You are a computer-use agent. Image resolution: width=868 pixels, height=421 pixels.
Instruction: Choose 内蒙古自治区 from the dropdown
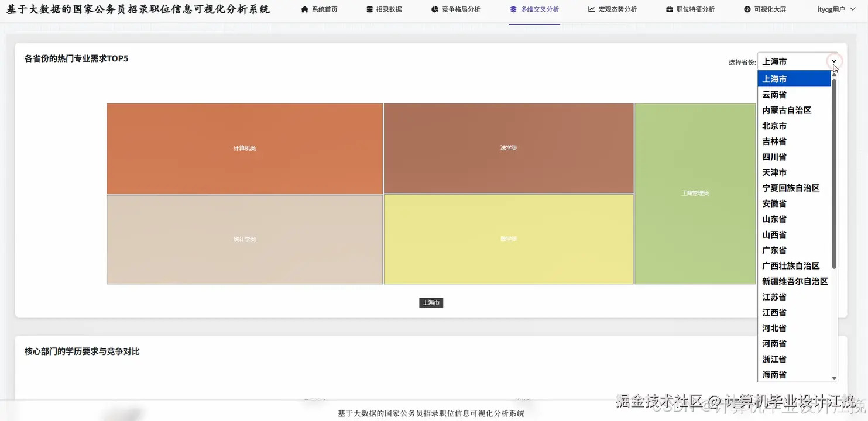click(x=794, y=110)
